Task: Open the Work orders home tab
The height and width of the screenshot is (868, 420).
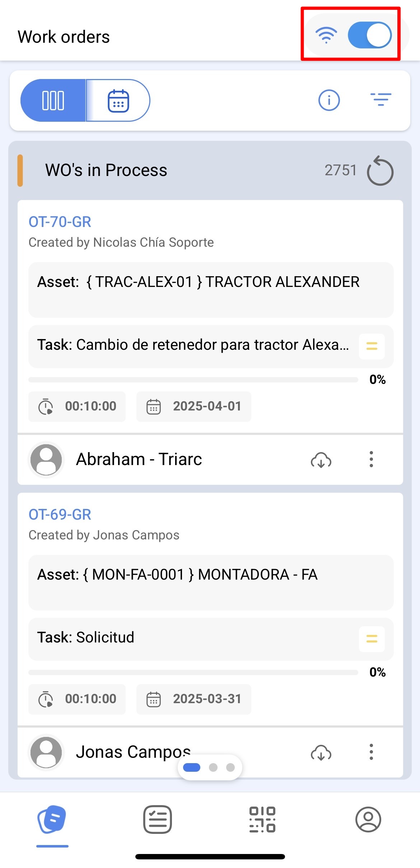Action: pos(52,820)
